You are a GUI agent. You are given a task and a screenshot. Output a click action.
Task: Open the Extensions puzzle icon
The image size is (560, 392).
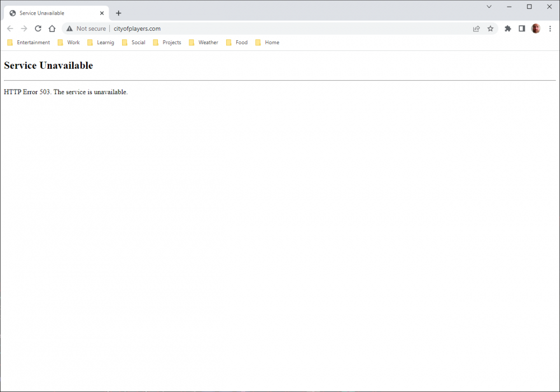tap(508, 29)
